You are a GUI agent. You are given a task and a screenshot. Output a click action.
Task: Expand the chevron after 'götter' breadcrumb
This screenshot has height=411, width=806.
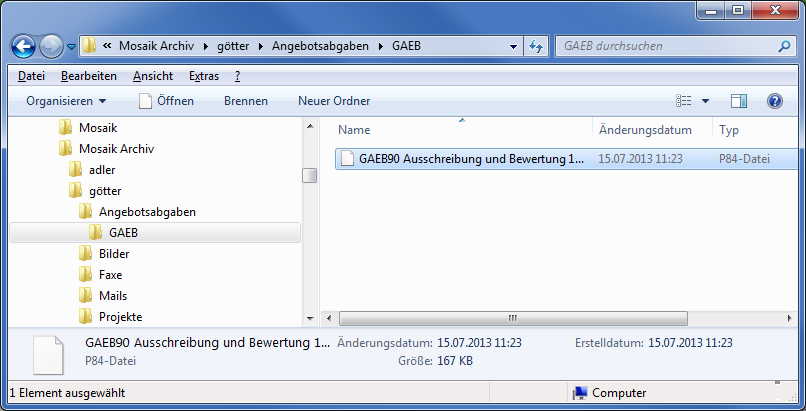click(x=261, y=46)
